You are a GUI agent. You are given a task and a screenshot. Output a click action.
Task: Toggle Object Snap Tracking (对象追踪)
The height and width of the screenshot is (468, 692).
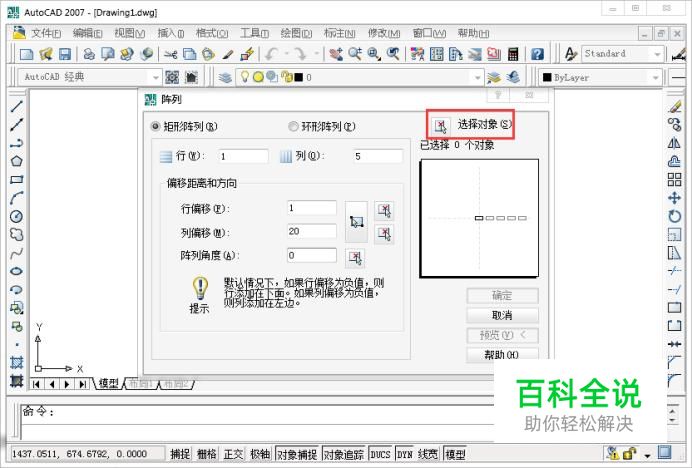coord(344,453)
